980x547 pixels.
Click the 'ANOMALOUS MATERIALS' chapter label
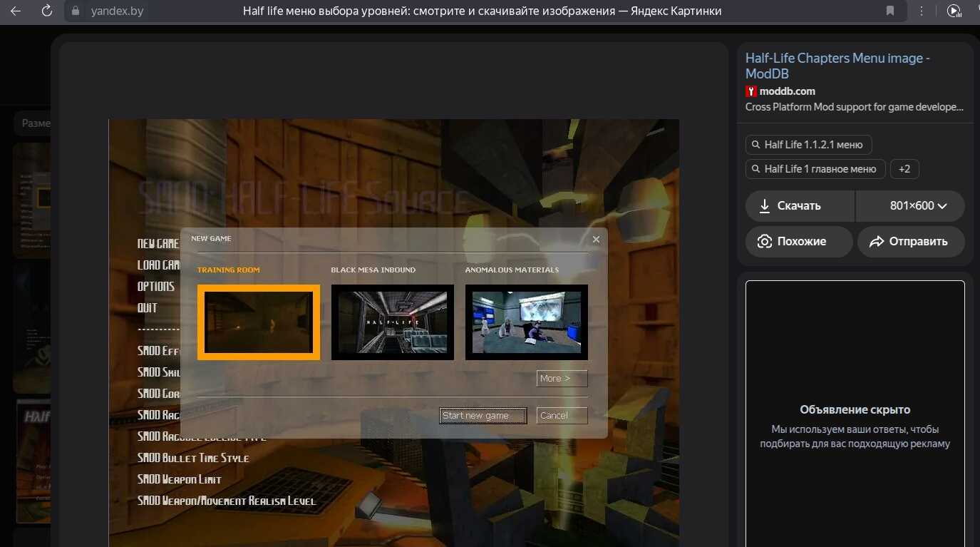(x=512, y=270)
